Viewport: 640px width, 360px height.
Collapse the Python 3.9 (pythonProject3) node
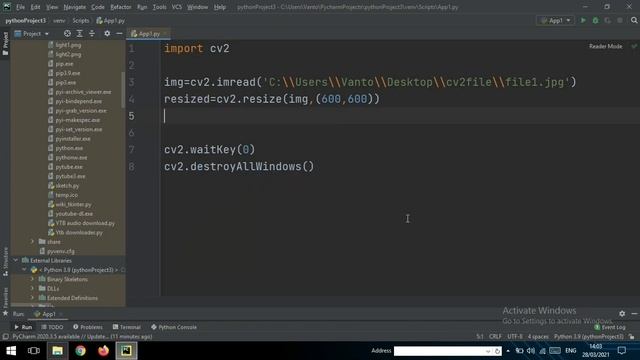(24, 270)
